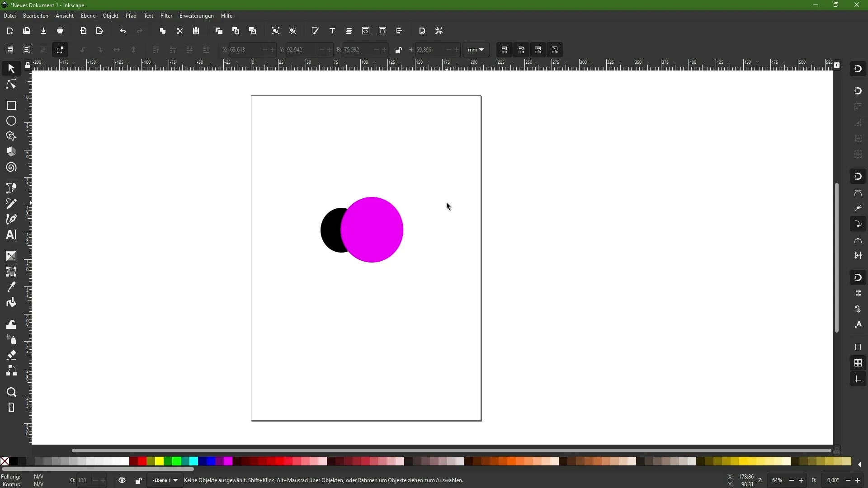Select the Text tool
868x488 pixels.
[x=11, y=235]
